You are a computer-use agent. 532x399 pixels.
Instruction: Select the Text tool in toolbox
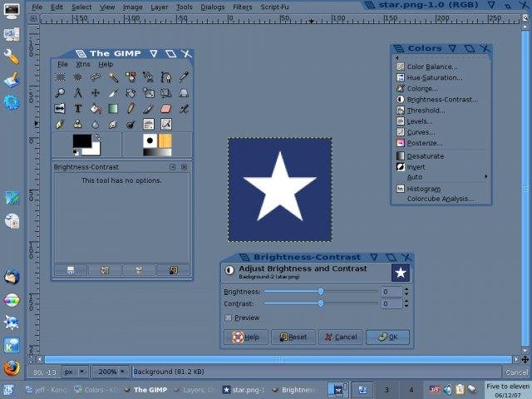78,108
